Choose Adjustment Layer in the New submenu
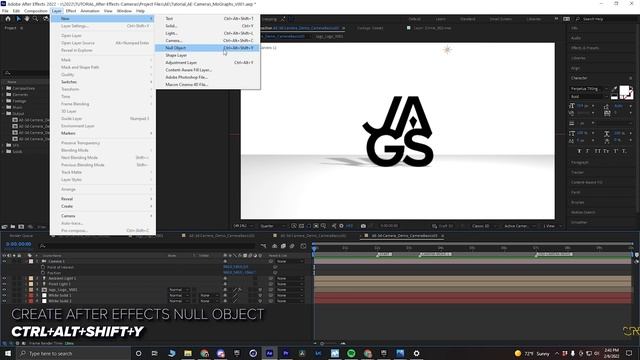 click(x=207, y=62)
